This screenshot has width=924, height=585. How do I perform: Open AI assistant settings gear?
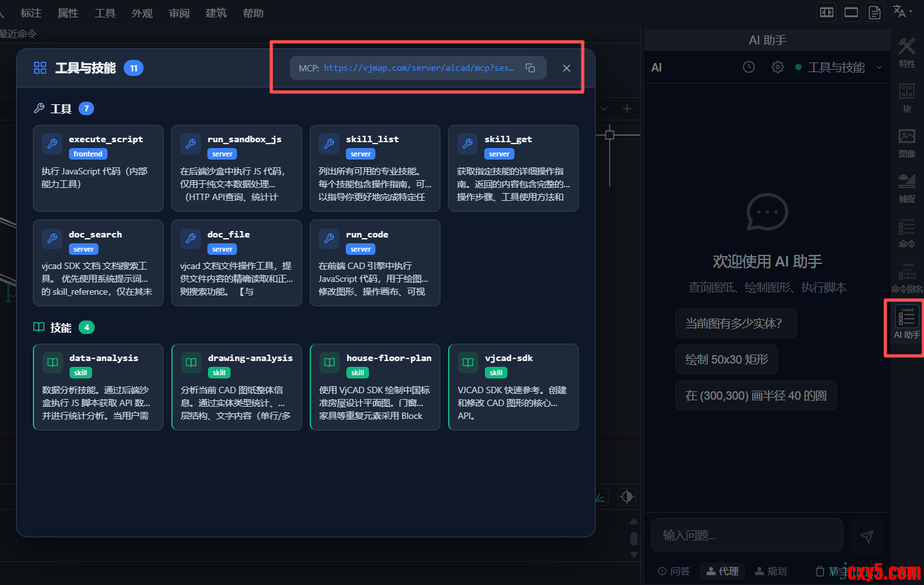coord(777,67)
